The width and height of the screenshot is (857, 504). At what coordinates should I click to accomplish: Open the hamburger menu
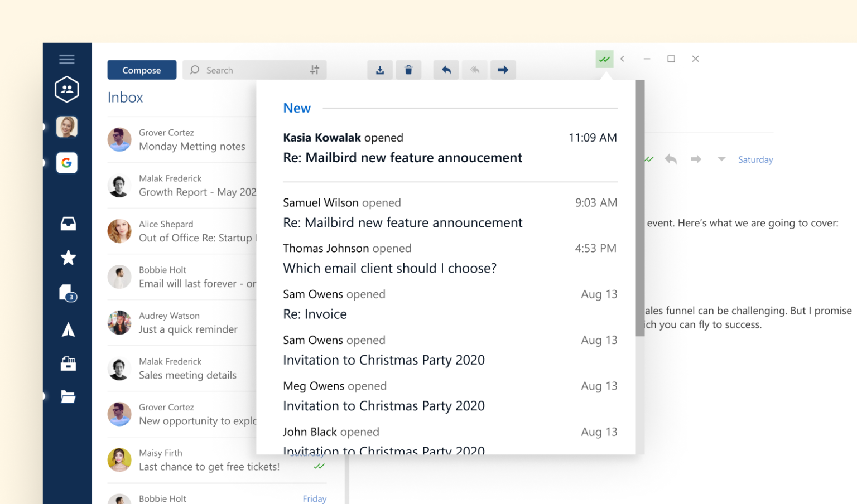66,59
